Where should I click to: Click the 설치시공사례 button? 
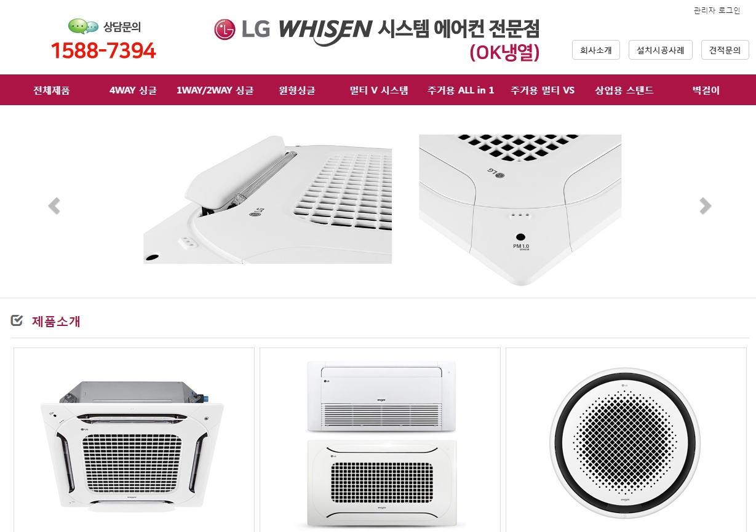pyautogui.click(x=661, y=50)
